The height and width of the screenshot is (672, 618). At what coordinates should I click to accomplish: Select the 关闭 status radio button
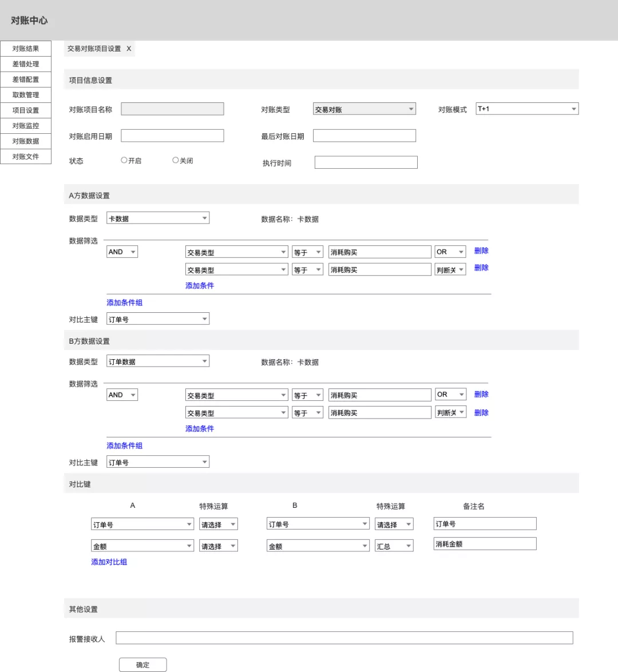(176, 160)
